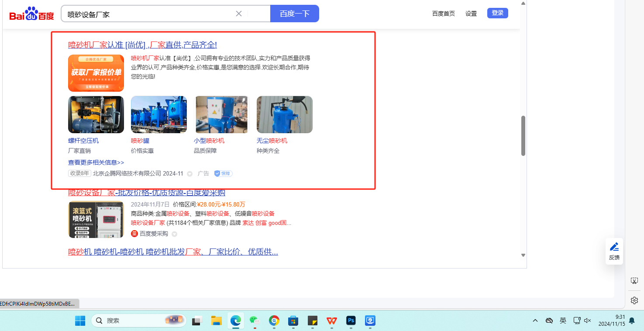644x331 pixels.
Task: Click the screenshot scissors icon in sidebar
Action: (634, 281)
